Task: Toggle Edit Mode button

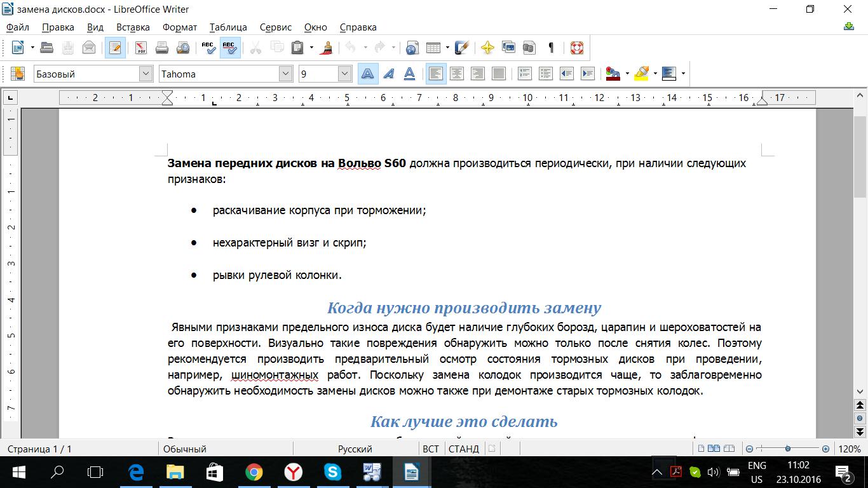Action: click(115, 48)
